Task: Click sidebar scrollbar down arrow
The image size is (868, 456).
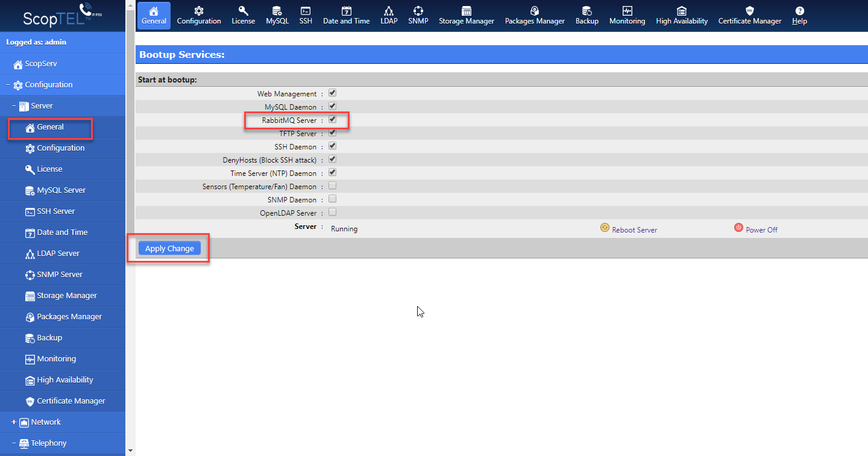Action: tap(130, 451)
